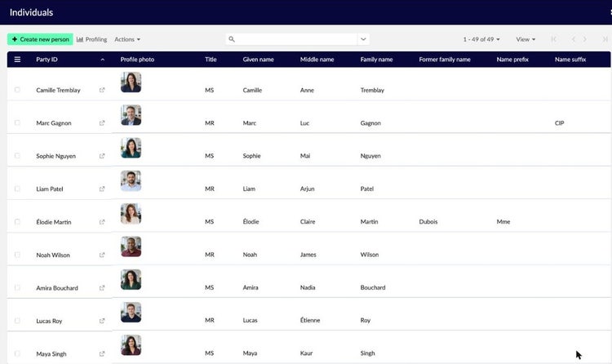Open the Maya Singh party ID
Screen dimensions: 612x364
[x=51, y=354]
